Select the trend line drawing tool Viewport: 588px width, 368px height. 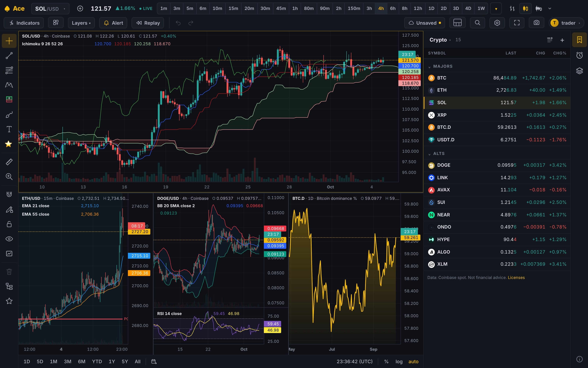point(9,56)
